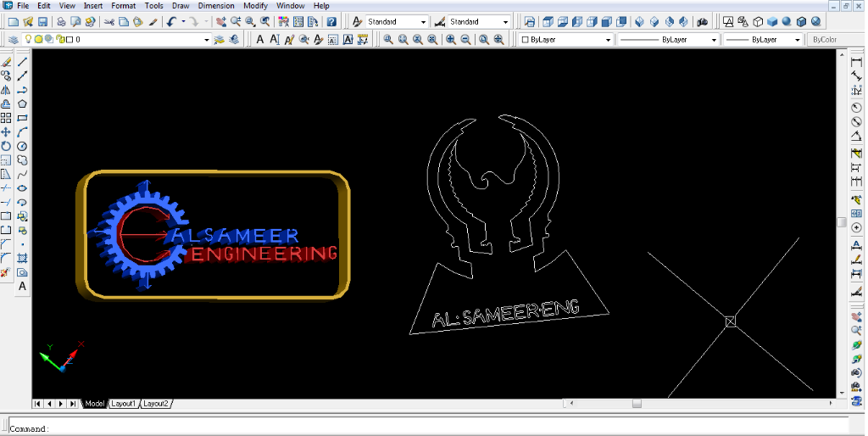Viewport: 868px width, 436px height.
Task: Open Layer Properties Manager icon
Action: (x=14, y=39)
